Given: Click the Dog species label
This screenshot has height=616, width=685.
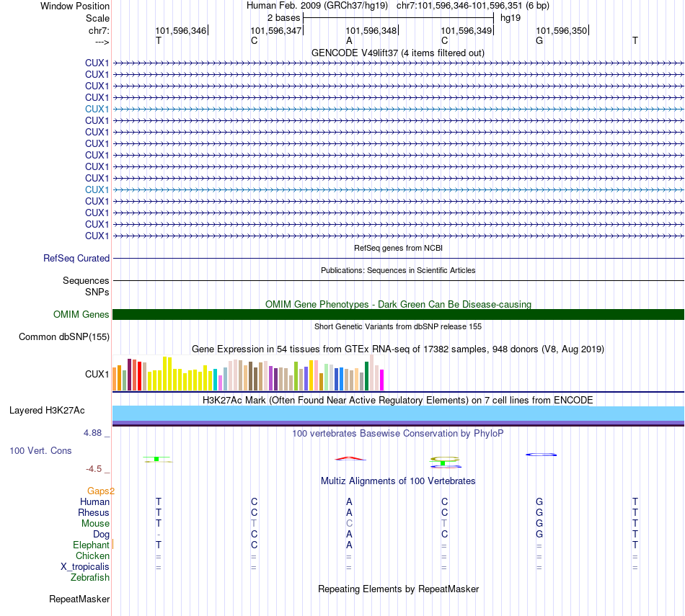Looking at the screenshot, I should pos(101,534).
